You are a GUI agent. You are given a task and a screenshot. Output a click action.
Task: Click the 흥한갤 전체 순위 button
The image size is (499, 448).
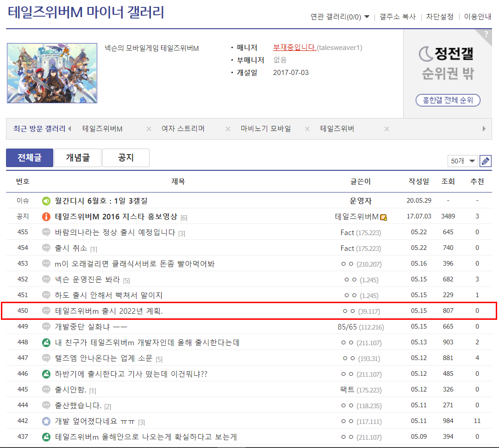tap(448, 100)
